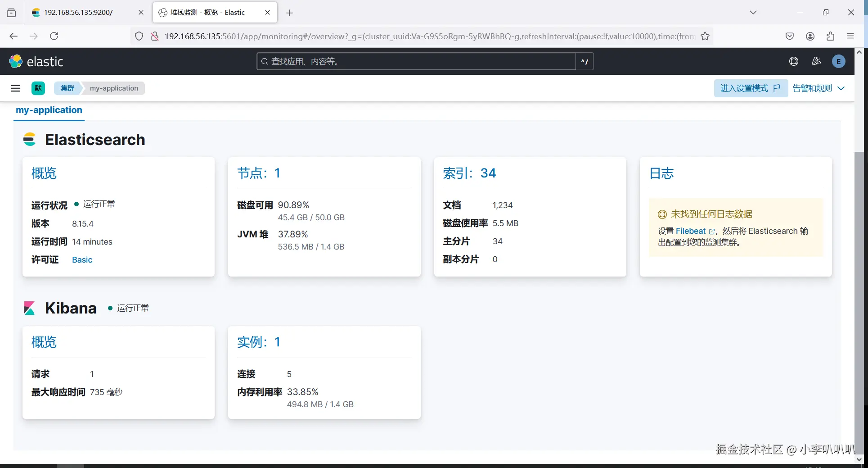Screen dimensions: 868x468
Task: Open the Save to Pocket icon
Action: (790, 36)
